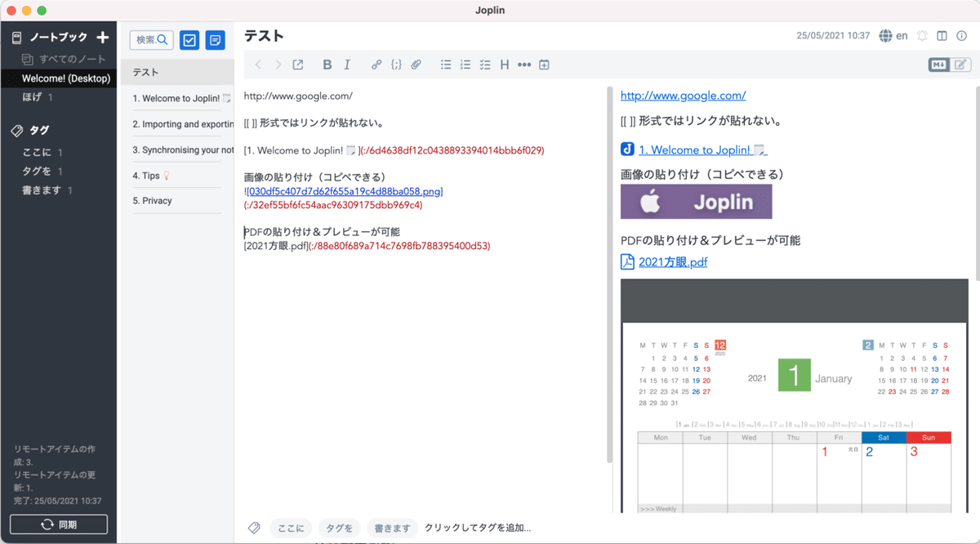Place cursor on http://www.google.com/ editor line
This screenshot has width=980, height=544.
coord(298,96)
